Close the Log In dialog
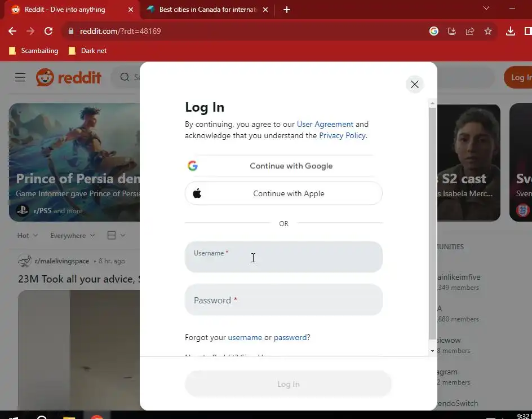 (414, 84)
